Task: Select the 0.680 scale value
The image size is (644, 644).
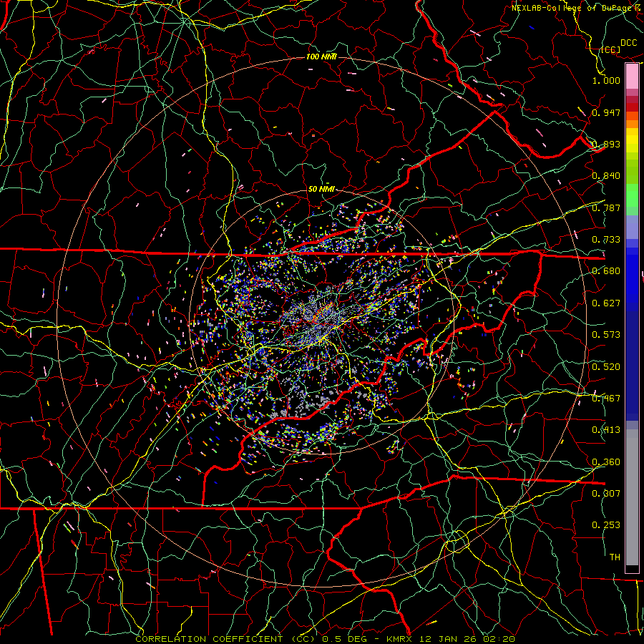Action: pos(606,271)
